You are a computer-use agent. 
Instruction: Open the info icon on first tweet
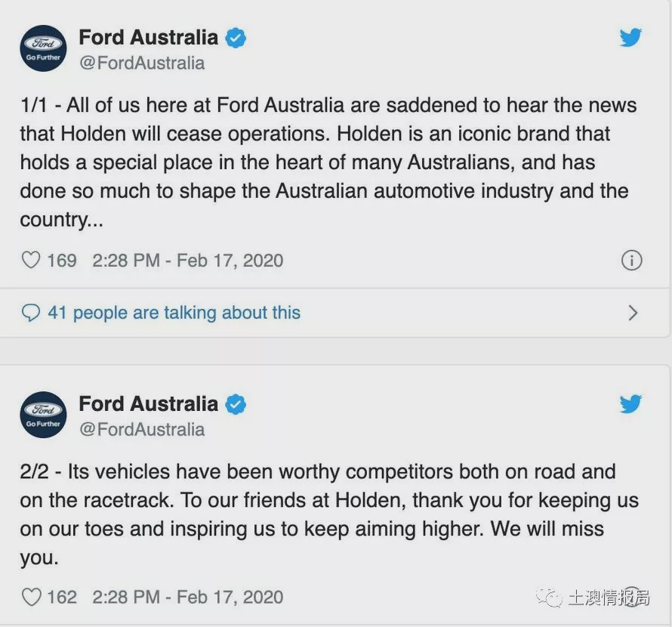coord(631,261)
